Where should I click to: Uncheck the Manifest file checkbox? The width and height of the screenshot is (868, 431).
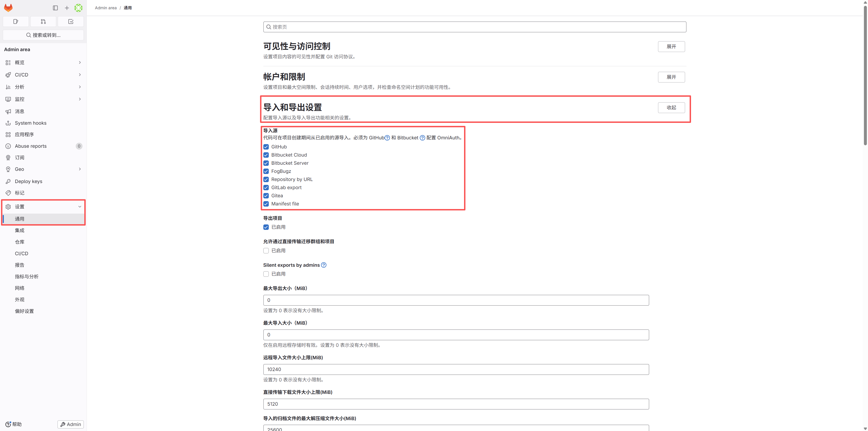click(266, 204)
